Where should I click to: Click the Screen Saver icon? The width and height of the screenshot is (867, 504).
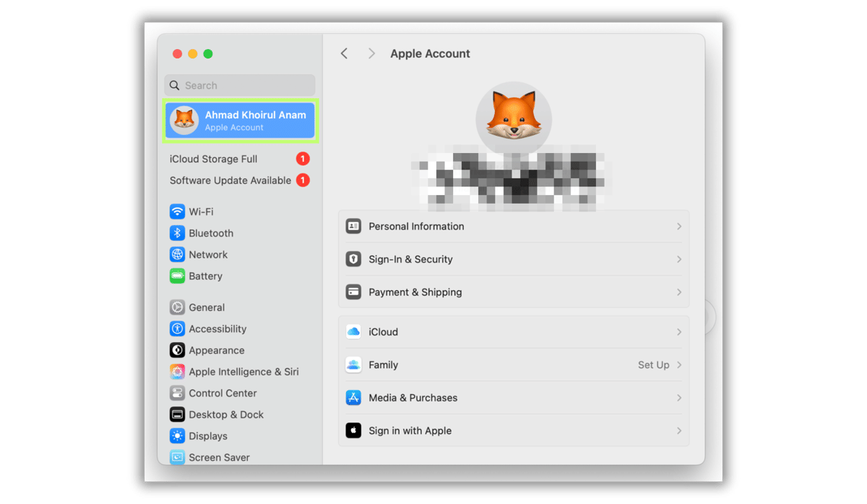pos(177,457)
